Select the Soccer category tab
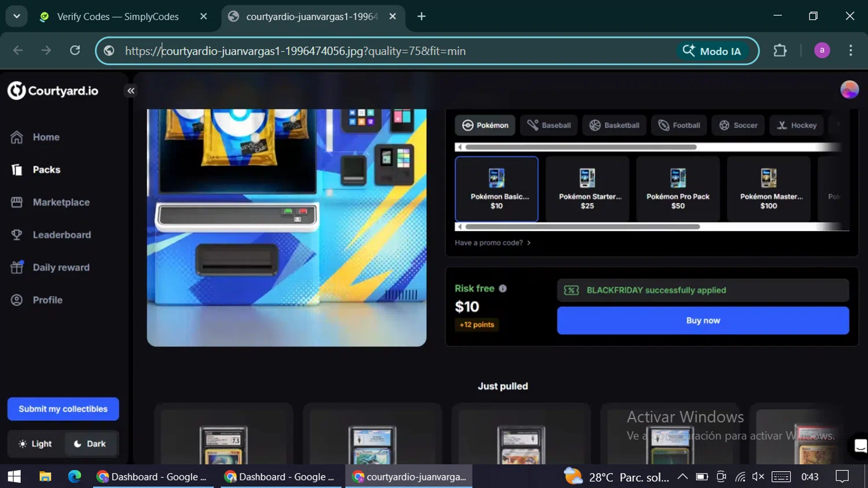This screenshot has width=868, height=488. tap(738, 125)
